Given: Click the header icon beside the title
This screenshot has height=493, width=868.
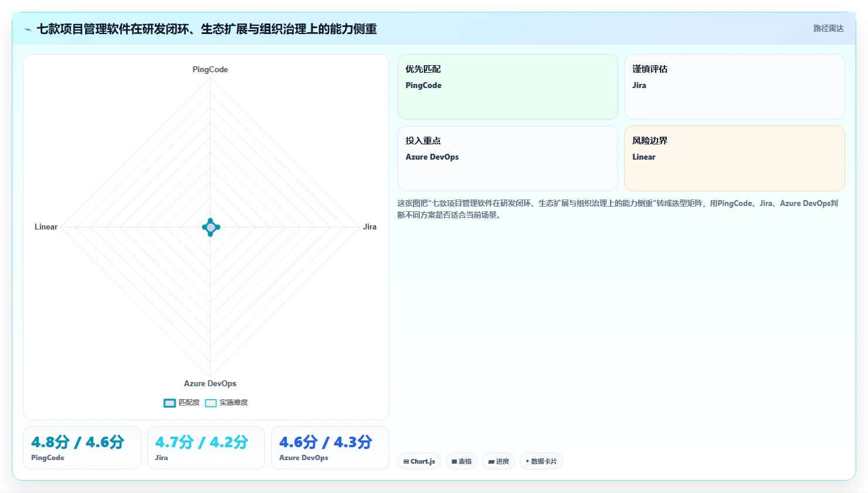Looking at the screenshot, I should tap(28, 29).
